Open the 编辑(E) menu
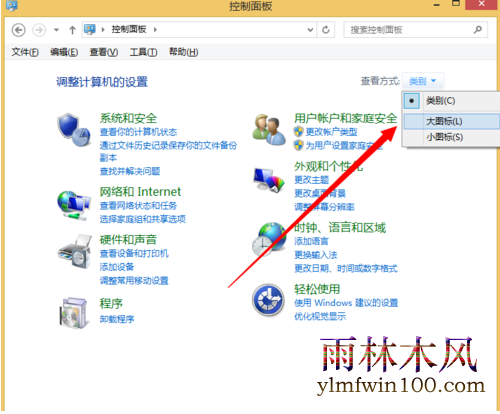 click(64, 52)
